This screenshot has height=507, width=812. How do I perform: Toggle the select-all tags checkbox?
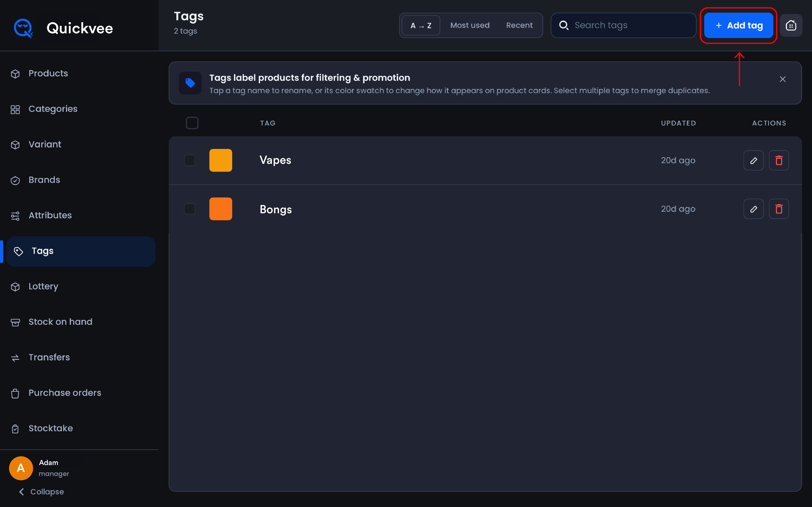192,123
